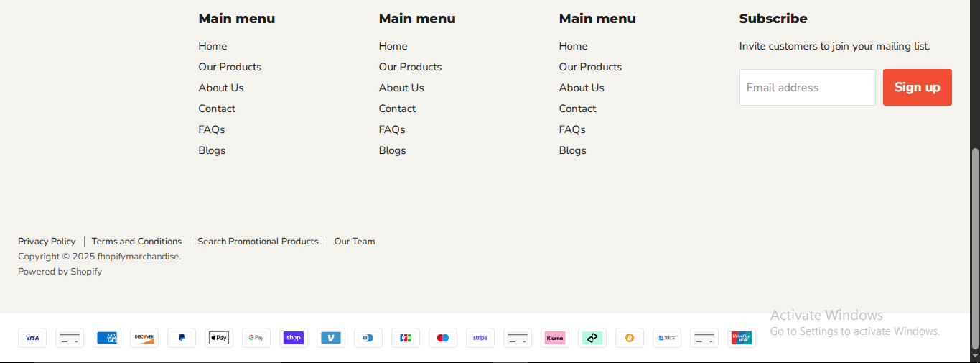Click the Google Pay icon
Image resolution: width=980 pixels, height=363 pixels.
coord(256,338)
